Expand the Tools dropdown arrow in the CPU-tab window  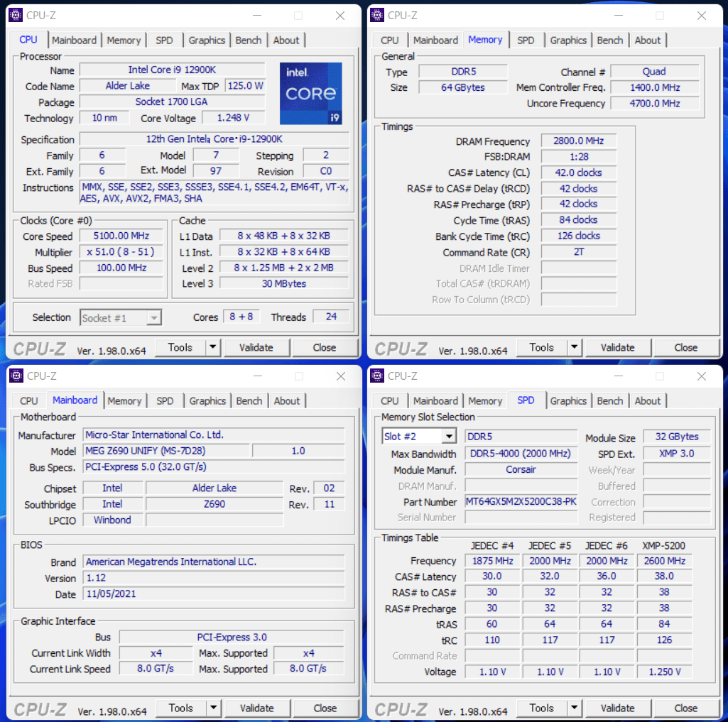pos(212,347)
